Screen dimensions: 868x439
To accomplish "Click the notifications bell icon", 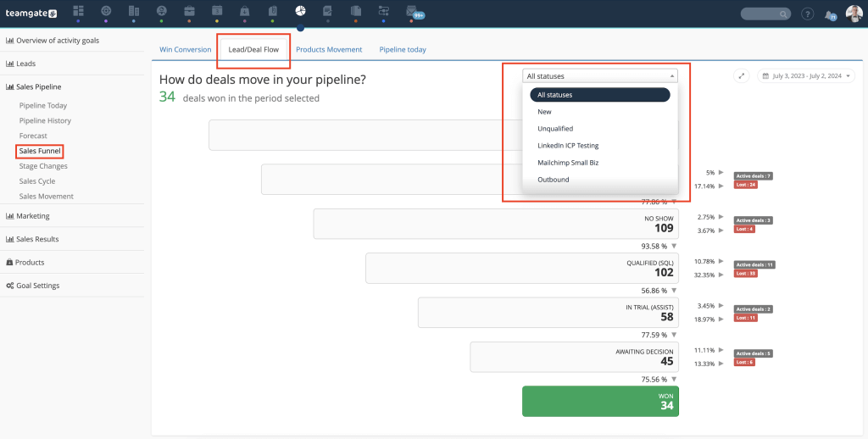I will point(831,14).
